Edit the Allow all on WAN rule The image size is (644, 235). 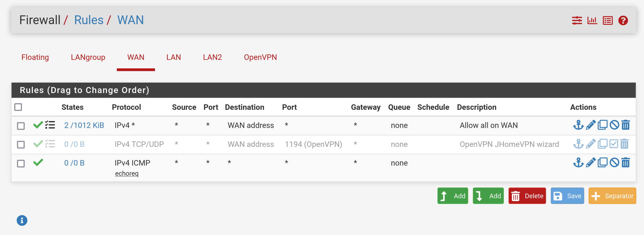[591, 125]
